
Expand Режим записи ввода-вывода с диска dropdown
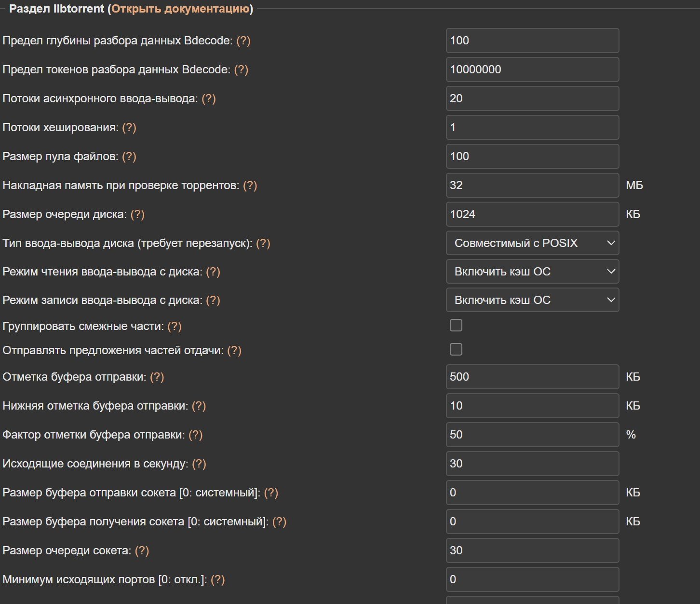click(x=533, y=300)
